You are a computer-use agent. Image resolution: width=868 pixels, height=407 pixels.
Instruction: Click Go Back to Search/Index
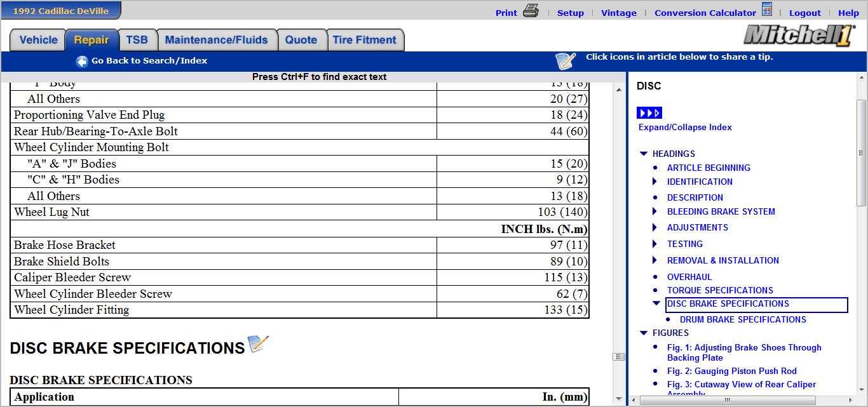click(149, 61)
